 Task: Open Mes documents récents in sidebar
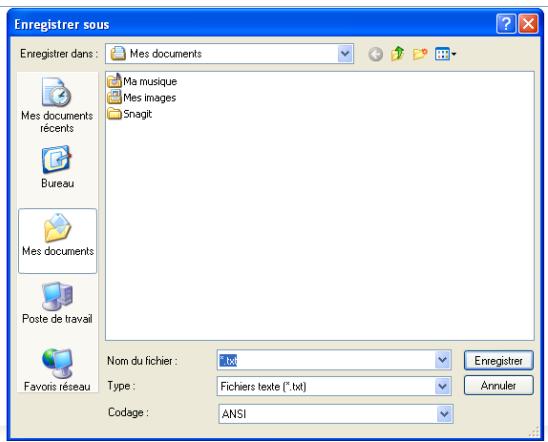tap(57, 105)
